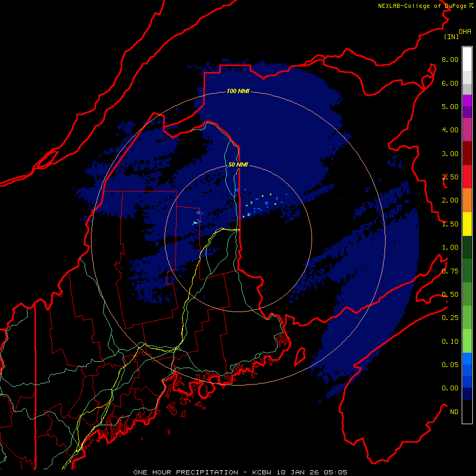Pick the pink legend swatch beside 4.00
The height and width of the screenshot is (476, 476).
click(x=467, y=130)
